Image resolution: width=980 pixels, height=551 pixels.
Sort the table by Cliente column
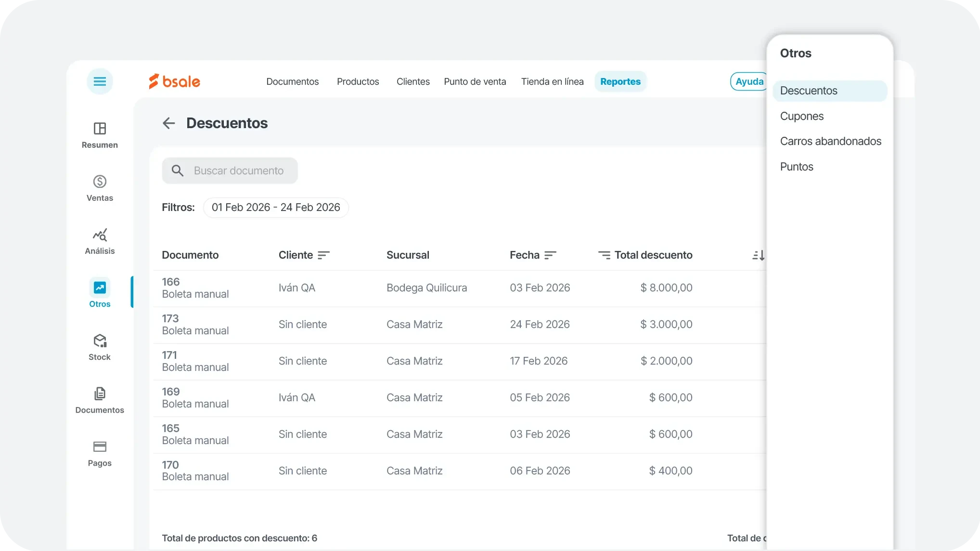coord(323,255)
